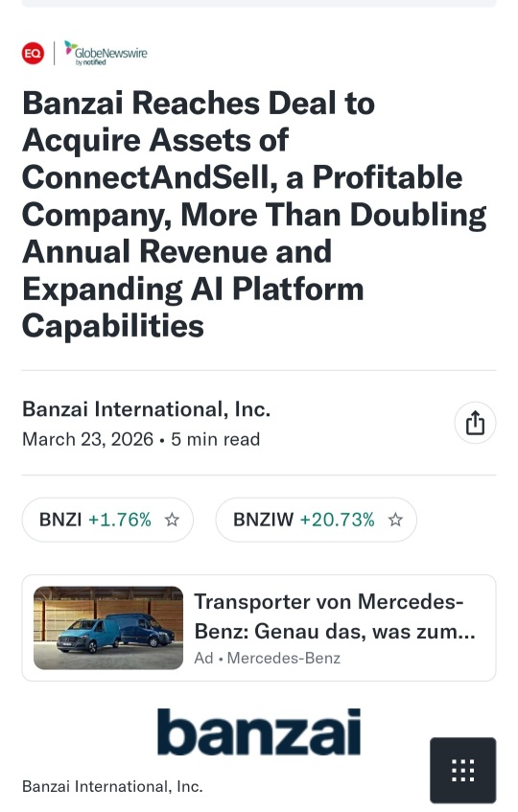The image size is (518, 812).
Task: Open the 'Transporter von Mercedes-Benz' ad headline
Action: click(334, 616)
